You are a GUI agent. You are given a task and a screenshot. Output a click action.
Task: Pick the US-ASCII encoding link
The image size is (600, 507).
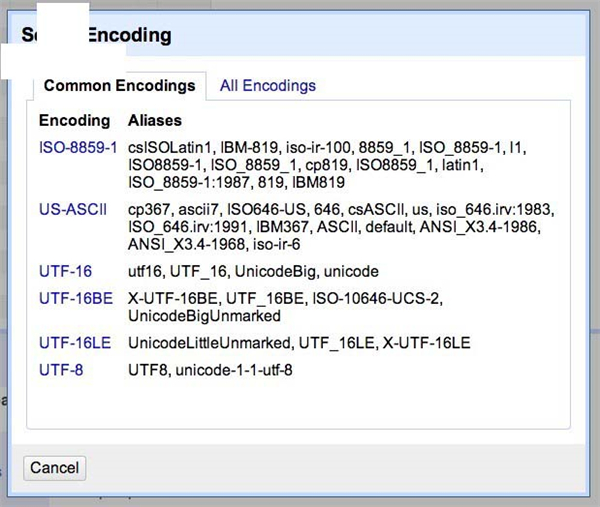click(73, 209)
